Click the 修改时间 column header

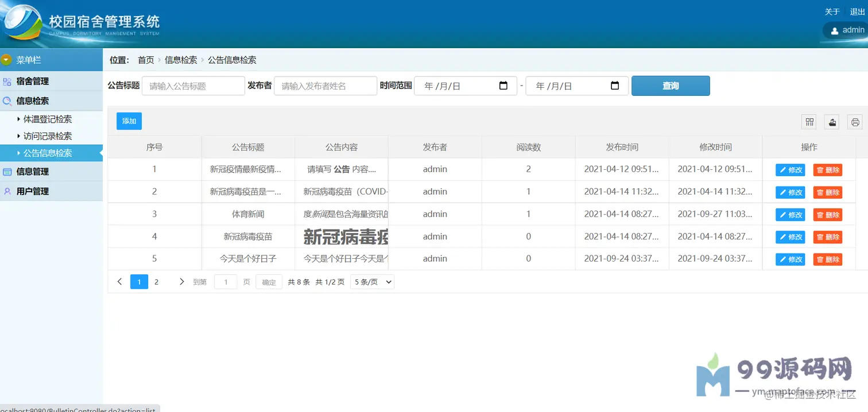coord(715,147)
